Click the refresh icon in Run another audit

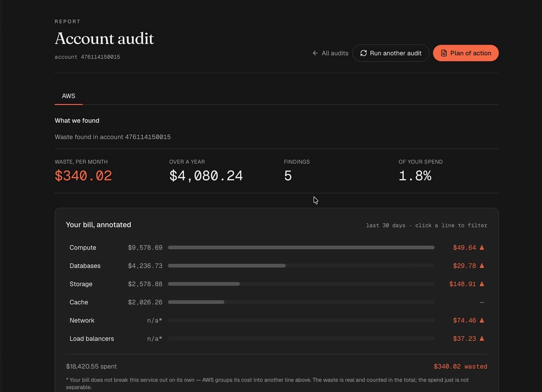click(x=364, y=53)
